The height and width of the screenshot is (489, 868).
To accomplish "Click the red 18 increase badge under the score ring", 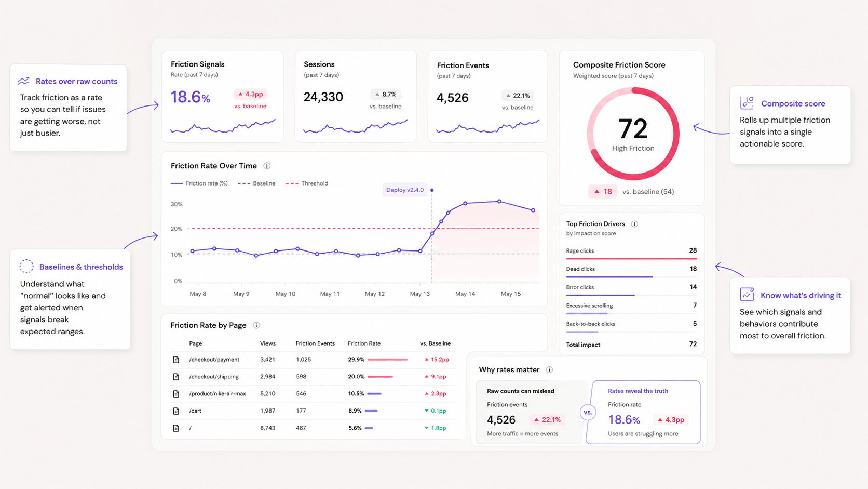I will pos(603,191).
